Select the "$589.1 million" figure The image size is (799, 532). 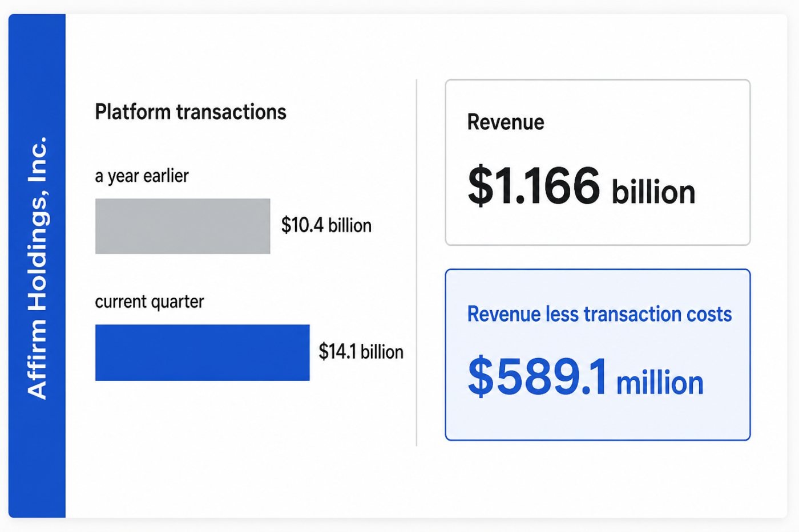tap(586, 376)
